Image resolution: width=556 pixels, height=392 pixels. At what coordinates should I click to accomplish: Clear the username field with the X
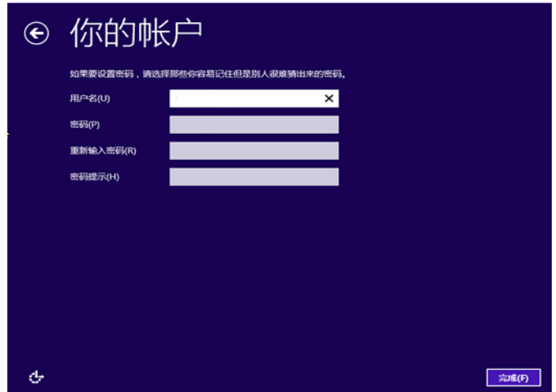tap(329, 99)
